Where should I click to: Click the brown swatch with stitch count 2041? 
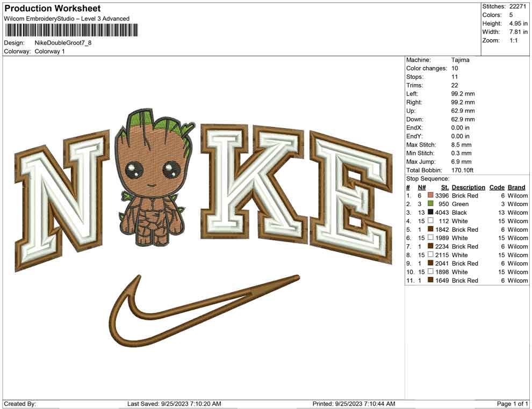point(430,263)
